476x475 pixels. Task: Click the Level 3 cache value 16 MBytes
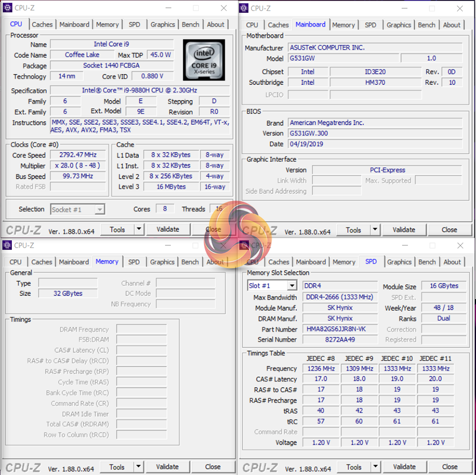click(x=171, y=186)
